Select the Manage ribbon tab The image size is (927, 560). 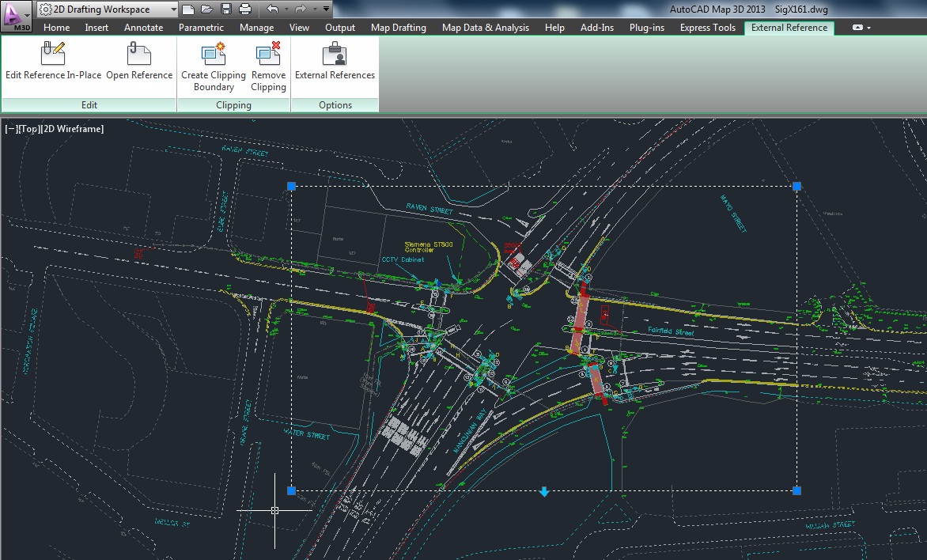click(256, 27)
